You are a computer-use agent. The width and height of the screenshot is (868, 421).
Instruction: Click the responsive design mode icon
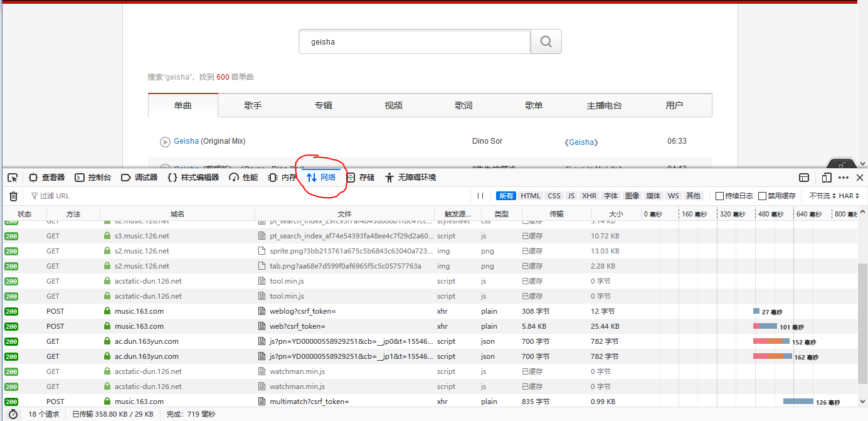click(x=827, y=178)
